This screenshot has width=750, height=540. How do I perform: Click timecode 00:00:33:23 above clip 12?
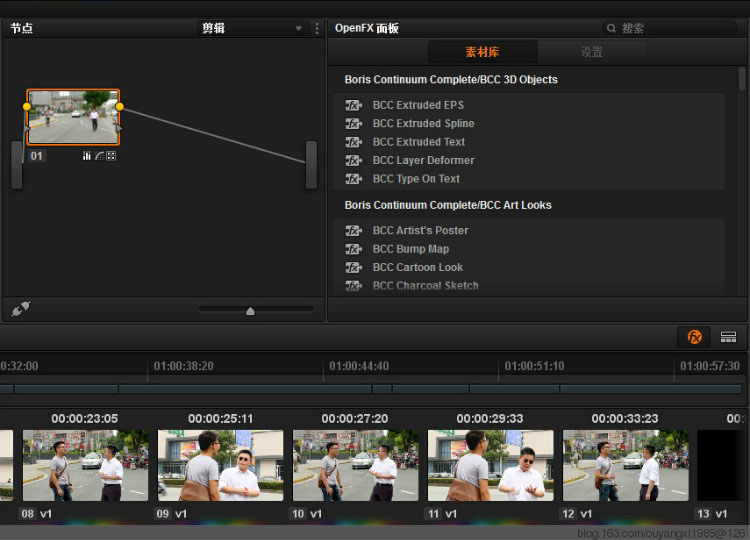(625, 419)
